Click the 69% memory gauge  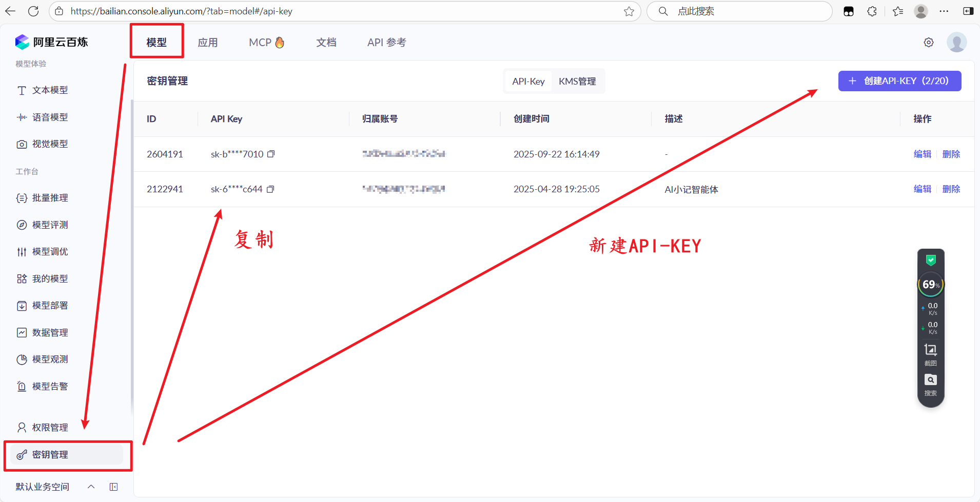point(931,285)
